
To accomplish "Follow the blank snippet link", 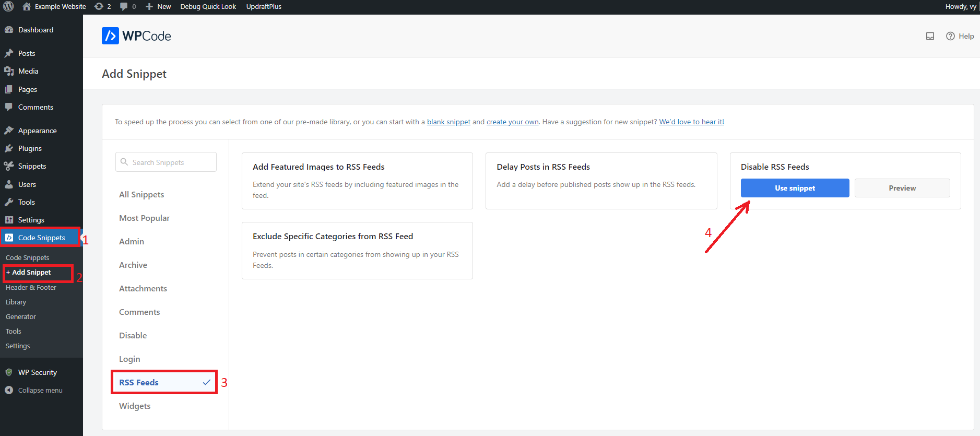I will click(448, 122).
